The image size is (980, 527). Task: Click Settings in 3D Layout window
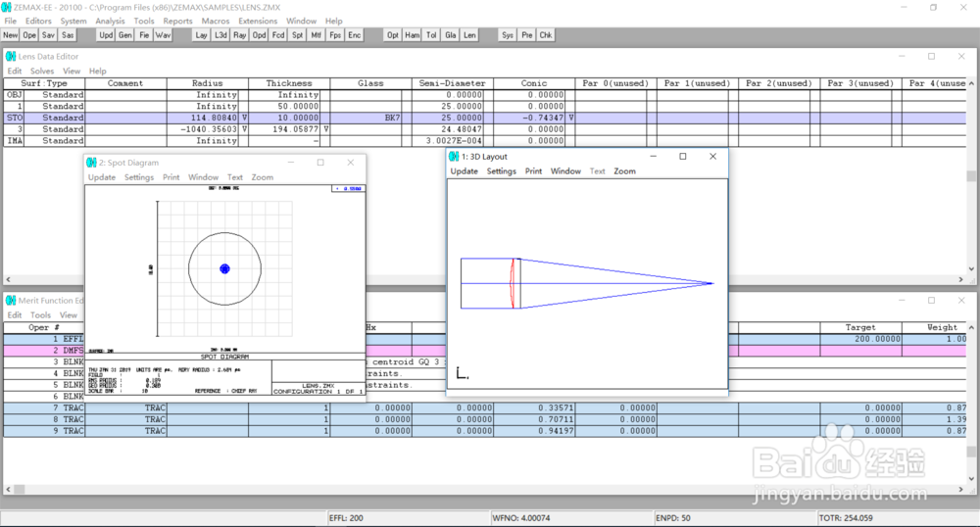pyautogui.click(x=501, y=171)
